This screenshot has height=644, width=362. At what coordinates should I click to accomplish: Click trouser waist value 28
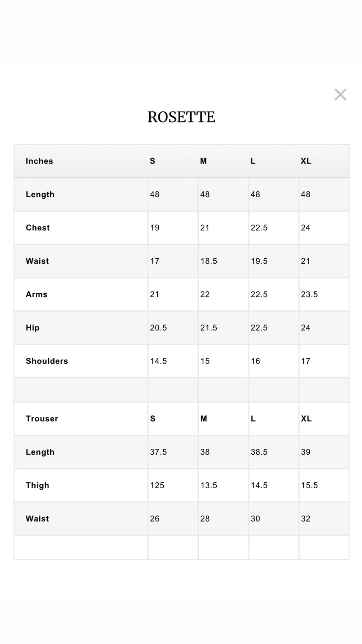(205, 519)
